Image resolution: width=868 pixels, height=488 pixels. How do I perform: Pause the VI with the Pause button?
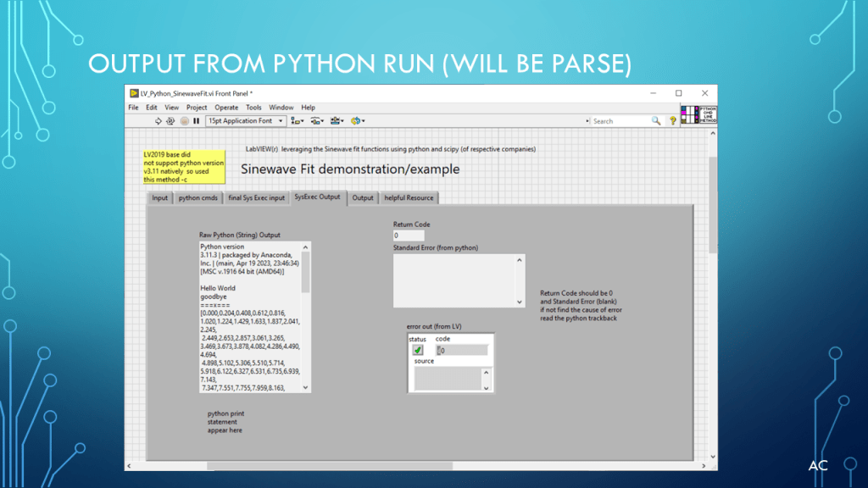point(197,121)
